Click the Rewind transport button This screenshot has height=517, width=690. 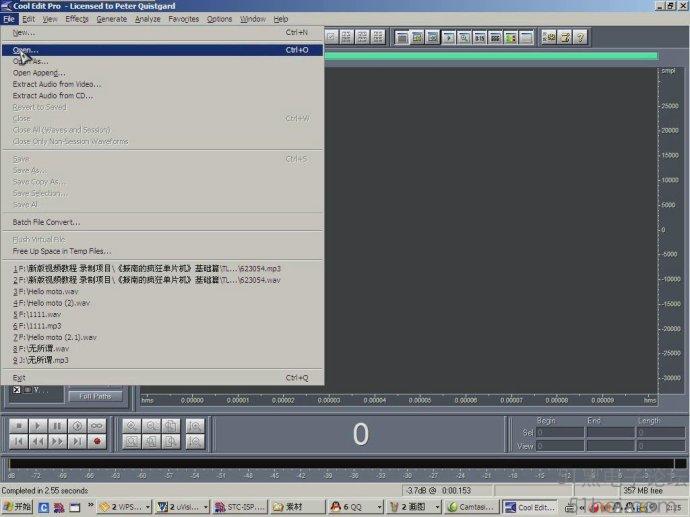tap(38, 441)
